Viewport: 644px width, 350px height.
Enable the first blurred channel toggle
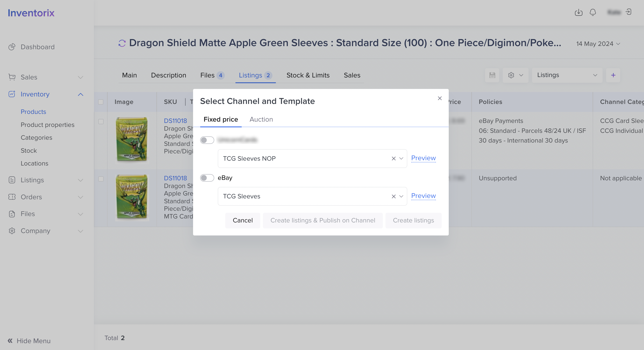(207, 140)
